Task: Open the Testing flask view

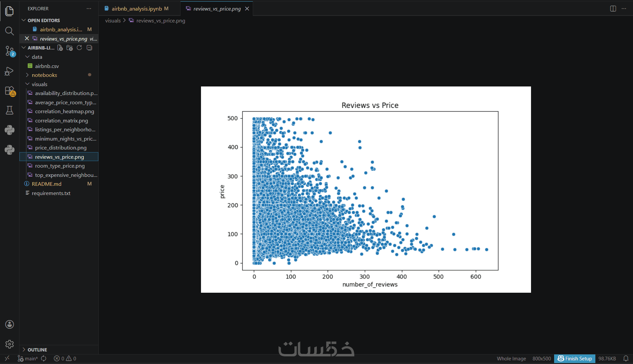Action: [x=10, y=110]
